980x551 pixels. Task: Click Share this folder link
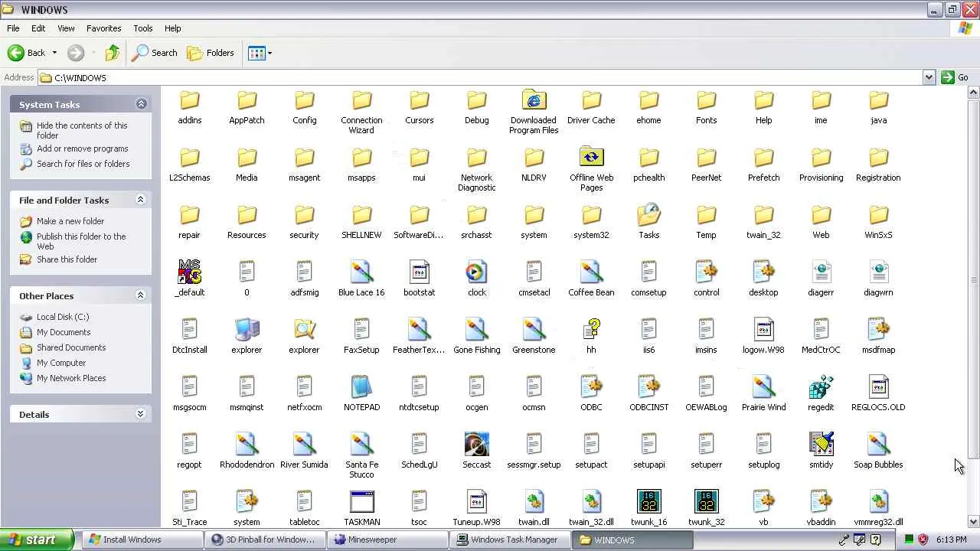(x=67, y=259)
